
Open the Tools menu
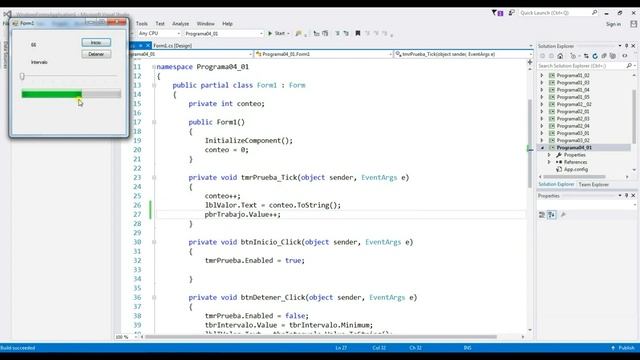(142, 24)
